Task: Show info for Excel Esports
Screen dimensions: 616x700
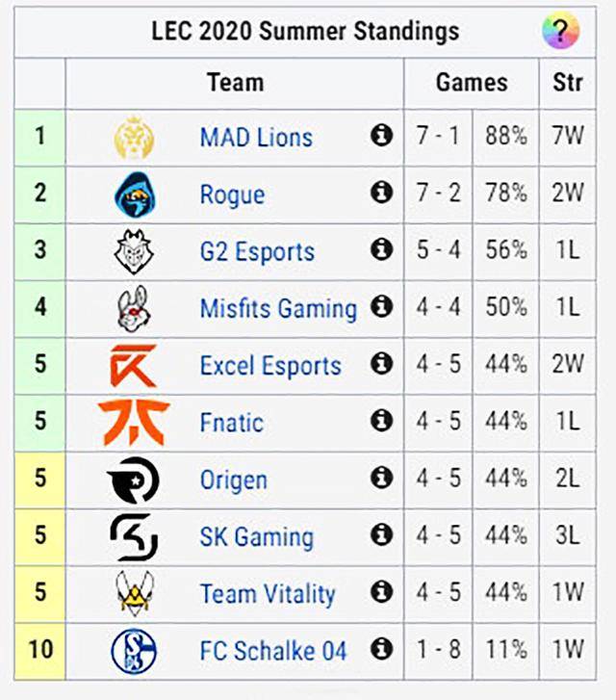Action: (382, 364)
